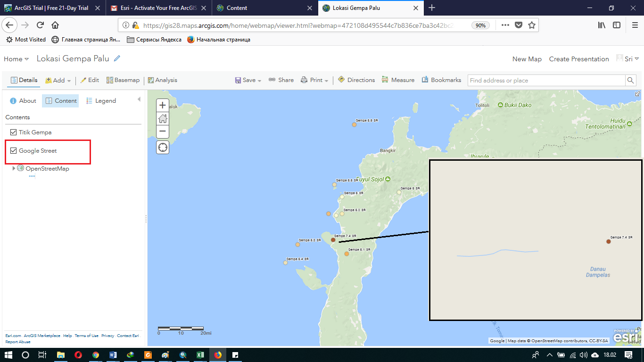
Task: Open the Basemap gallery
Action: tap(123, 80)
